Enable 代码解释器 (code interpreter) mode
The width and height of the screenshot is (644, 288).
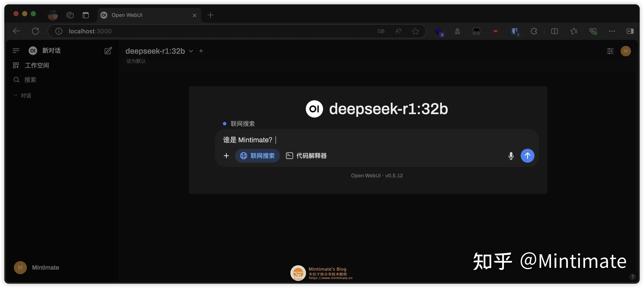click(306, 156)
